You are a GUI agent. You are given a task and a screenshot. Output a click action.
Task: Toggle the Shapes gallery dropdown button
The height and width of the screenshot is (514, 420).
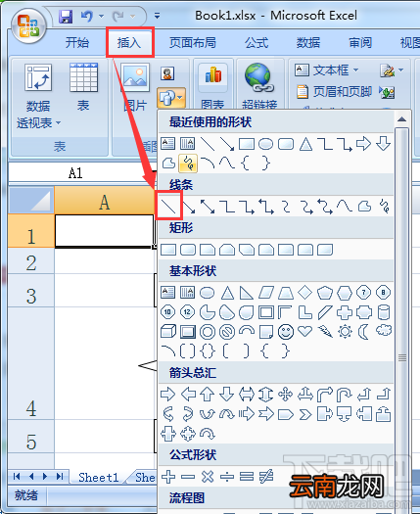171,98
